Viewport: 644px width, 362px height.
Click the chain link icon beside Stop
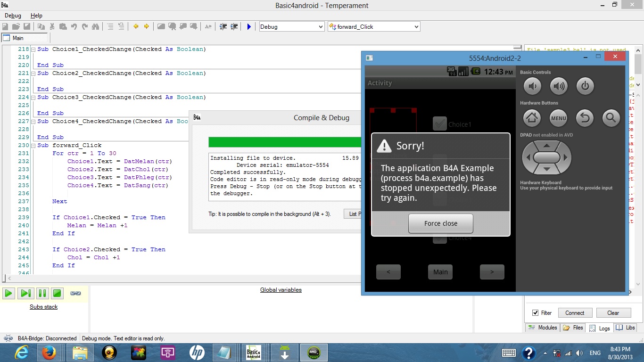tap(75, 293)
